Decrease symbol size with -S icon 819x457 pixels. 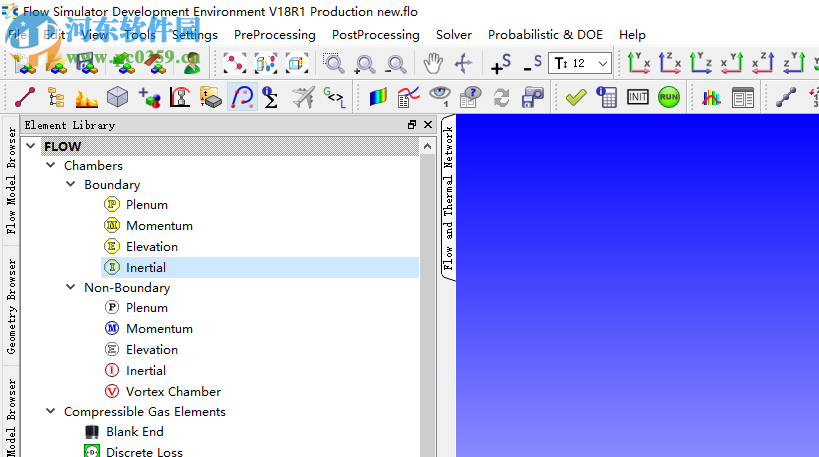[532, 64]
